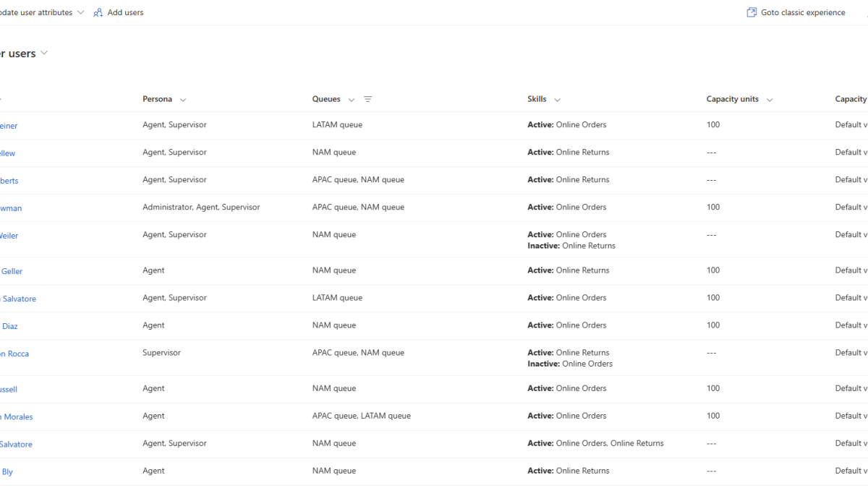This screenshot has width=868, height=488.
Task: Open the Queues column dropdown chevron
Action: point(352,100)
